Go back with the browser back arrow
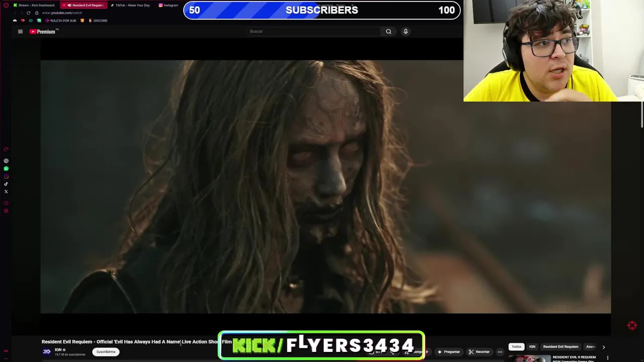The image size is (644, 362). [15, 13]
